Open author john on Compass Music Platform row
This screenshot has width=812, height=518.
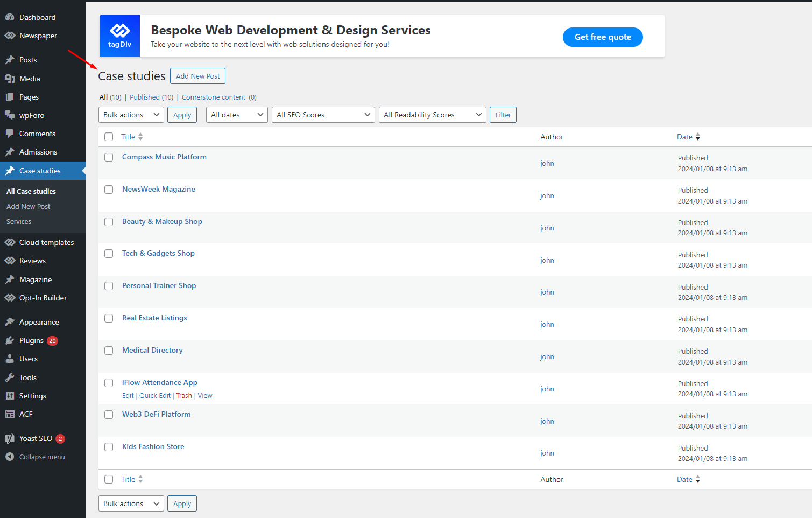[x=547, y=163]
